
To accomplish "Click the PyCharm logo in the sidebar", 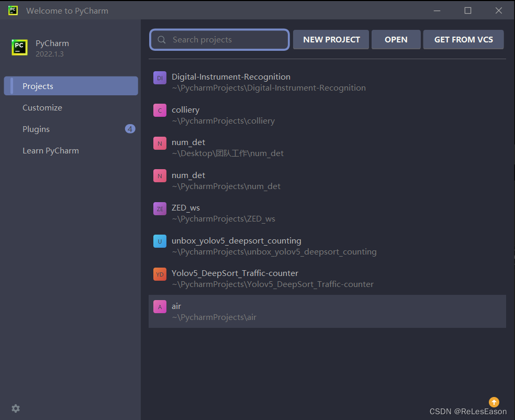I will click(x=20, y=47).
